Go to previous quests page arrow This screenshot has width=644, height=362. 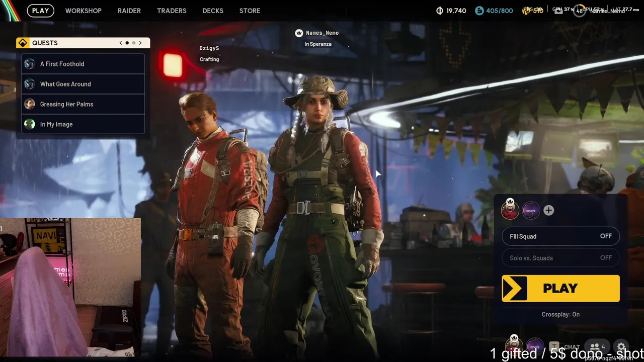tap(121, 43)
